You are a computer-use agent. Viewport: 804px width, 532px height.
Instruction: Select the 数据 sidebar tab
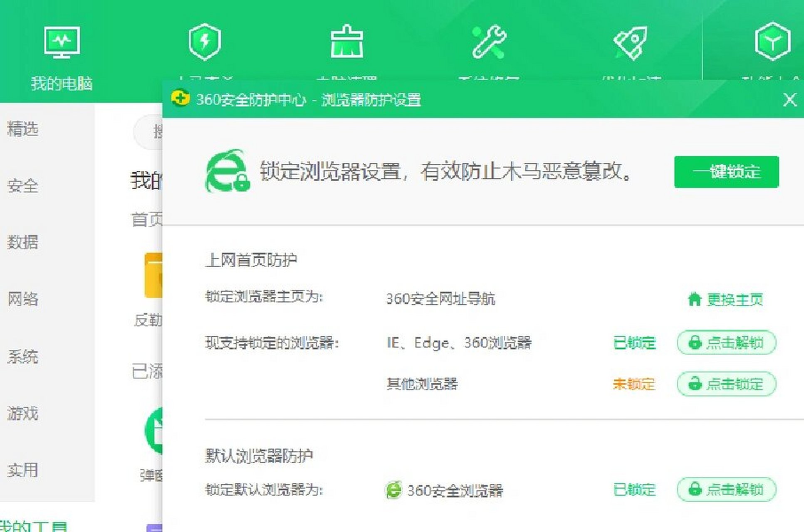pos(23,242)
